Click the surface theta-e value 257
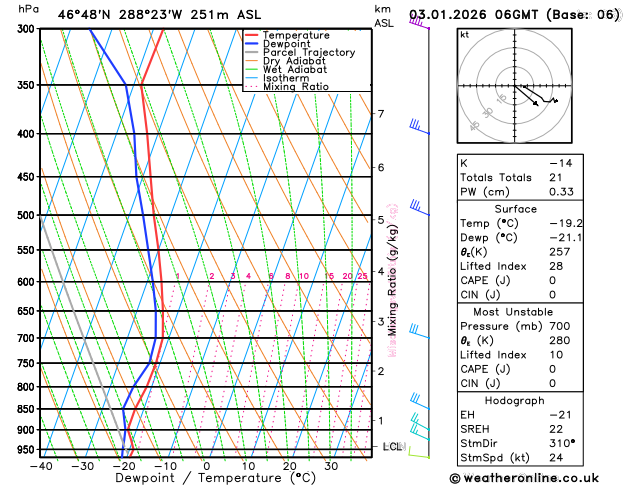The height and width of the screenshot is (486, 629). (560, 252)
